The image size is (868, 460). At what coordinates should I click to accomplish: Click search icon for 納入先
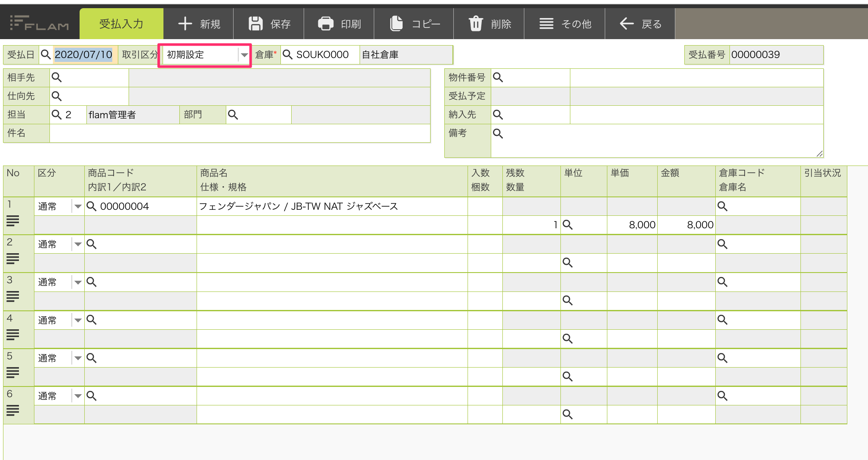[x=498, y=114]
